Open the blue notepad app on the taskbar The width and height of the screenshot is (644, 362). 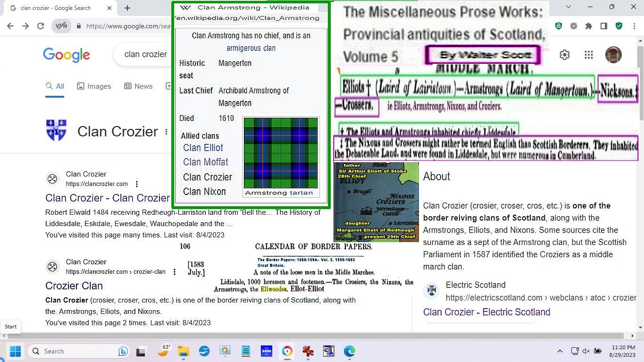point(245,351)
